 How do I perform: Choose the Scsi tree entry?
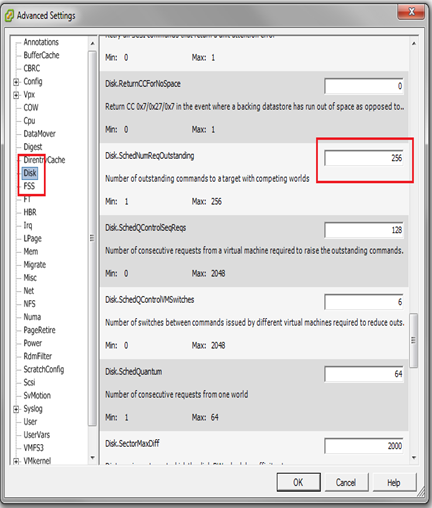pos(29,382)
